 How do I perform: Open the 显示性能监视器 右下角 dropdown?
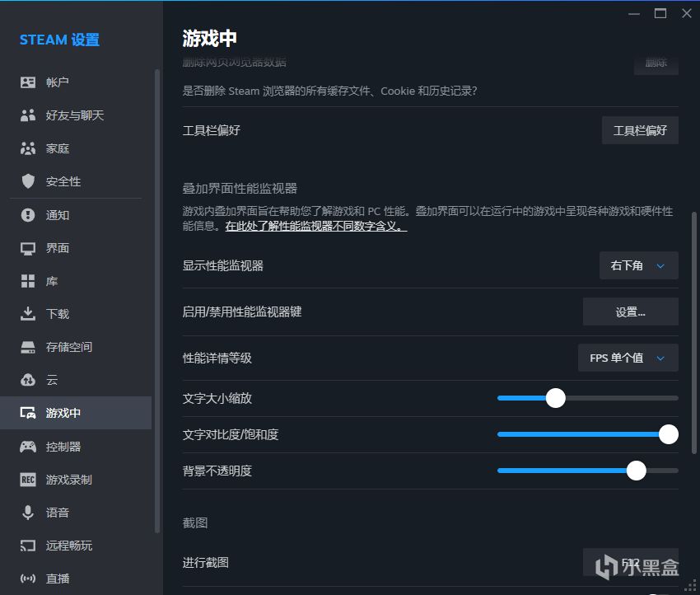pyautogui.click(x=639, y=265)
